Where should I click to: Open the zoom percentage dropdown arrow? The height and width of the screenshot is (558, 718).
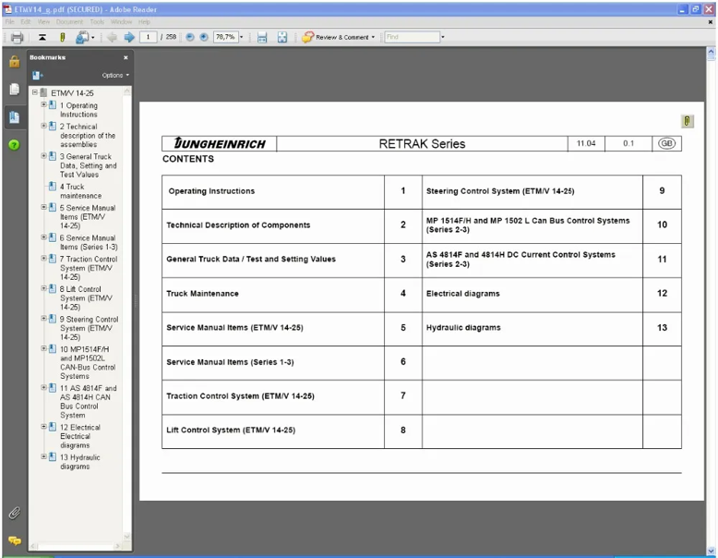pos(241,37)
